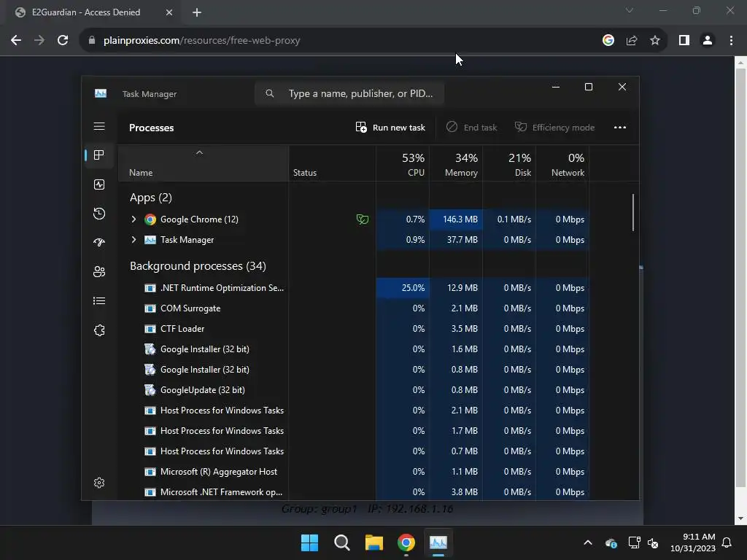Open the Services icon in sidebar
This screenshot has height=560, width=747.
(99, 330)
